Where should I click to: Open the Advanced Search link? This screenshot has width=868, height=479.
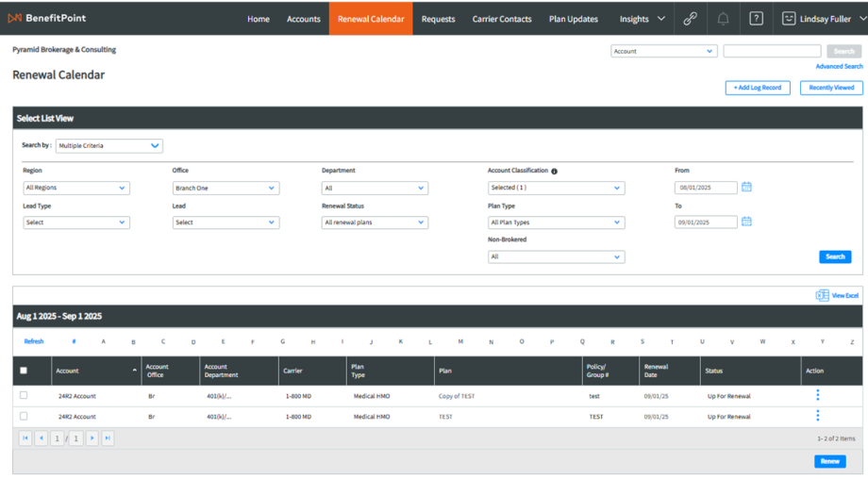coord(839,66)
